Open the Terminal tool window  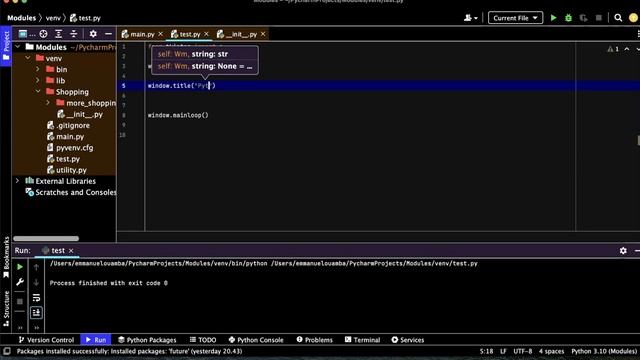click(362, 340)
